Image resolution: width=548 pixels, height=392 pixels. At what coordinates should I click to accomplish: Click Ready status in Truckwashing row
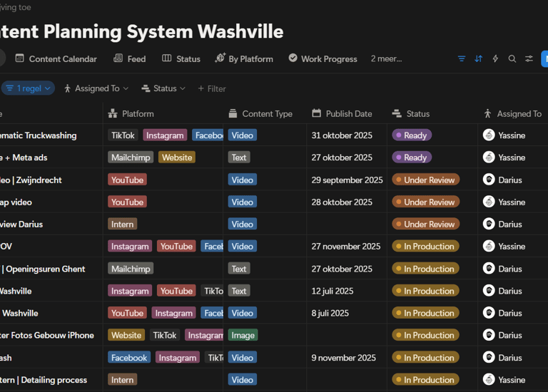point(412,135)
